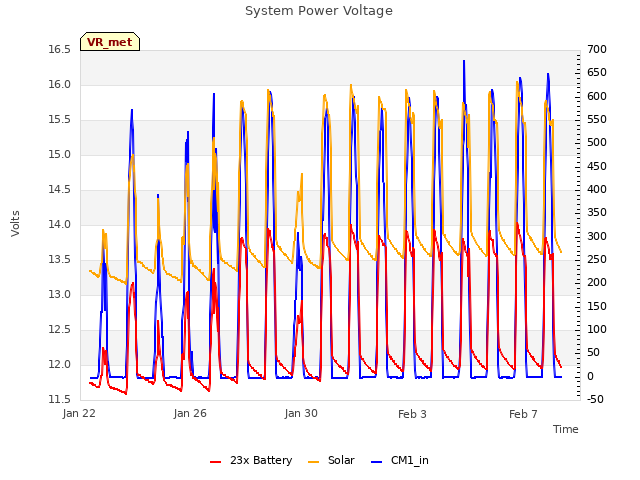Viewport: 640px width, 480px height.
Task: Select the Solar legend entry
Action: (x=331, y=460)
